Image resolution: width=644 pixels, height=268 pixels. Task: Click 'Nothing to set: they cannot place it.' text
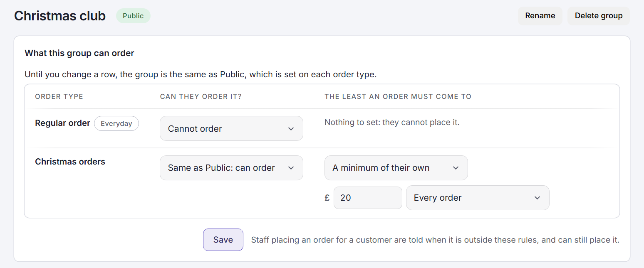392,123
